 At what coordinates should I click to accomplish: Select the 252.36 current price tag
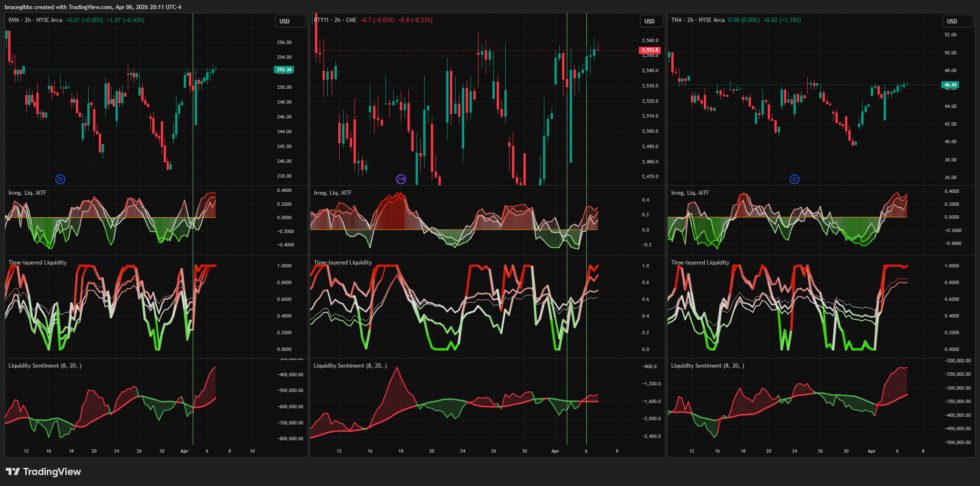[x=284, y=70]
